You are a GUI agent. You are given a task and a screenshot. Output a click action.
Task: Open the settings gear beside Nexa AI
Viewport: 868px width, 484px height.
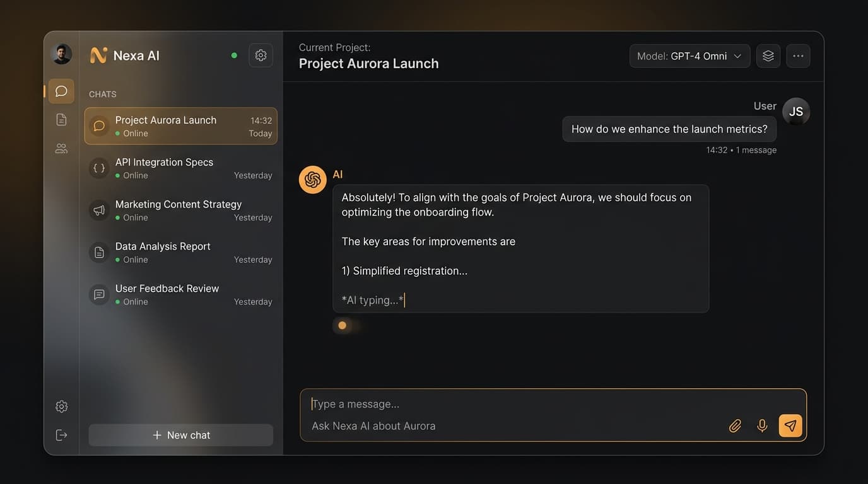coord(261,55)
